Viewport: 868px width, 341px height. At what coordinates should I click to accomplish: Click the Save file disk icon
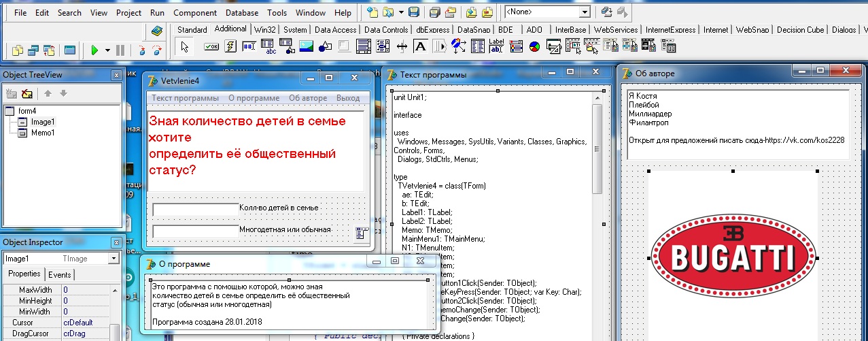tap(414, 12)
